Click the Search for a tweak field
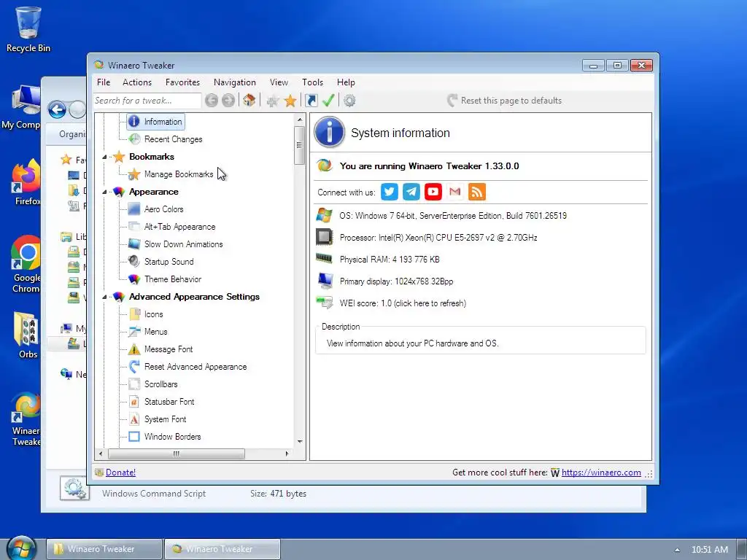The width and height of the screenshot is (747, 560). (147, 101)
